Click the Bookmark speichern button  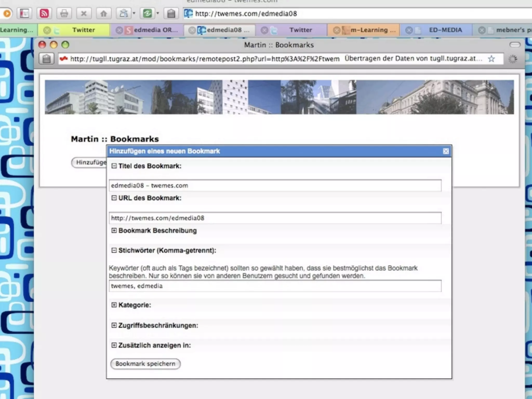pos(145,364)
